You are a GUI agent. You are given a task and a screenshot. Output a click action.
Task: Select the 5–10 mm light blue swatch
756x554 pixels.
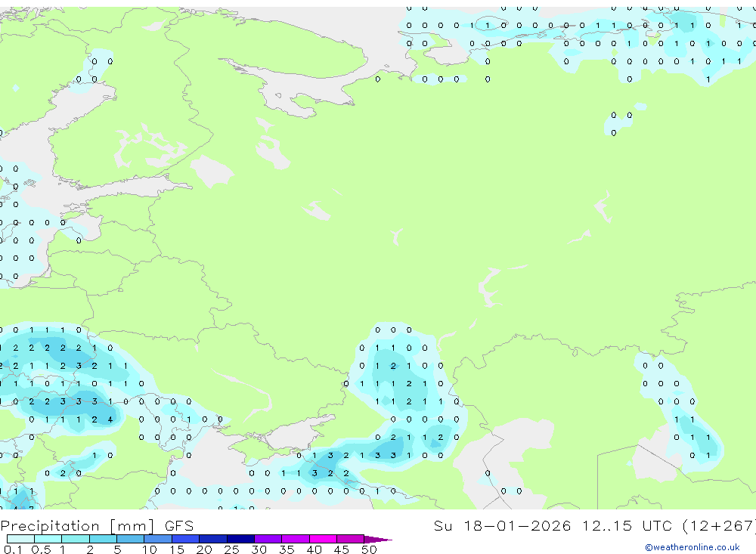coord(130,539)
